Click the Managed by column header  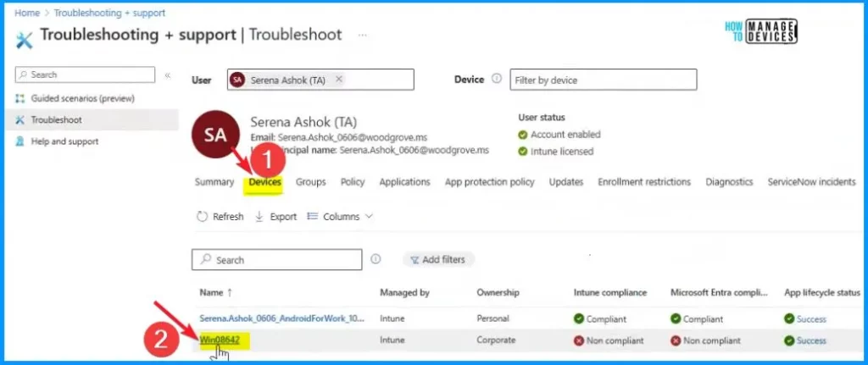[404, 293]
